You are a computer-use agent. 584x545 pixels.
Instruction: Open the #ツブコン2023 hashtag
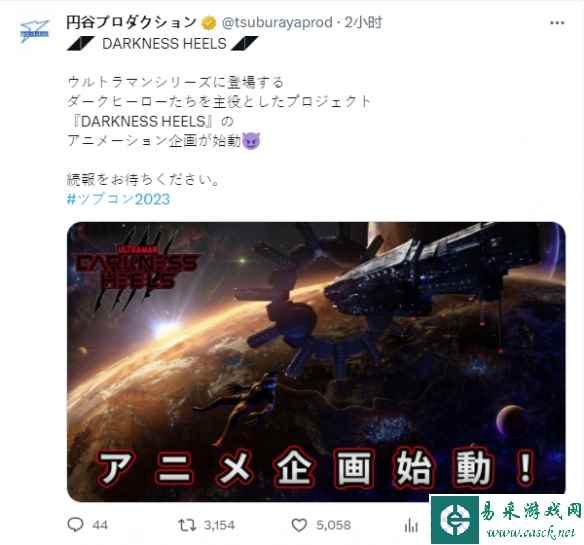[x=118, y=199]
